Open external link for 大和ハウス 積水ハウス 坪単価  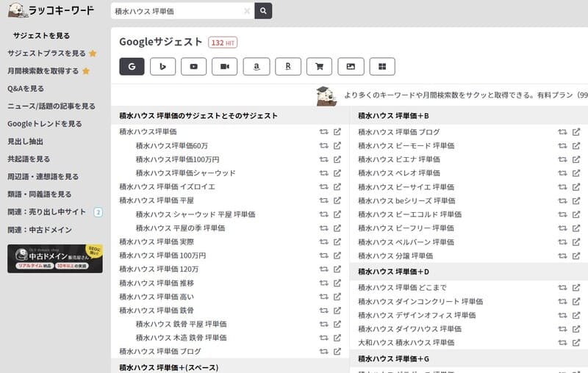pos(576,342)
